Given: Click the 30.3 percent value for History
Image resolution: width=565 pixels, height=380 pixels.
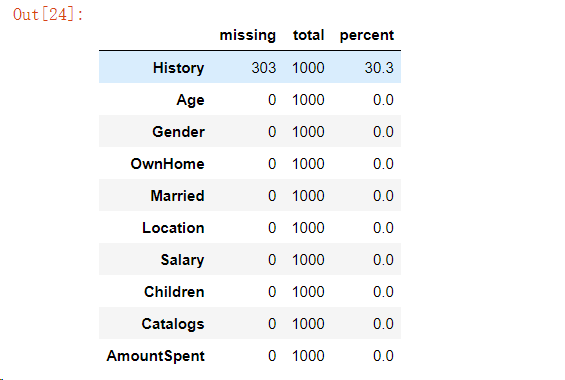Looking at the screenshot, I should 379,68.
